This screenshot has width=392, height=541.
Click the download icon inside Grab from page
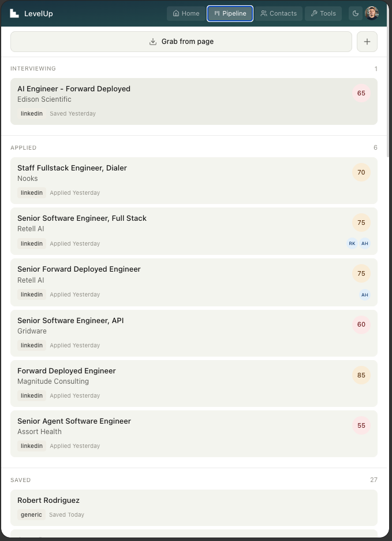153,41
